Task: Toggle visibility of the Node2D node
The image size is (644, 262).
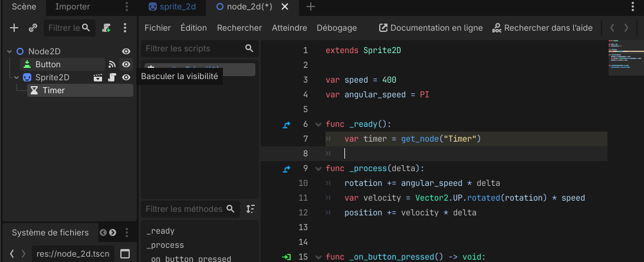Action: point(126,51)
